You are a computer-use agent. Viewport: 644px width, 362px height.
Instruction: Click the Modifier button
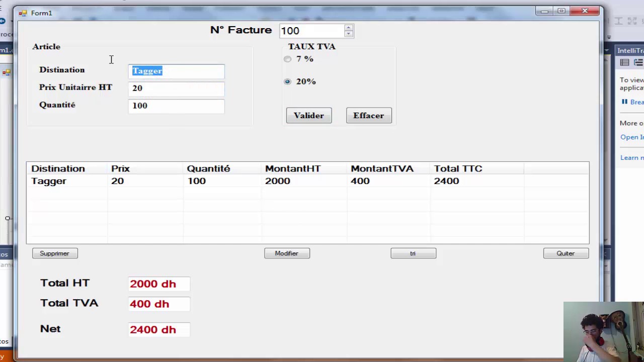(x=287, y=253)
